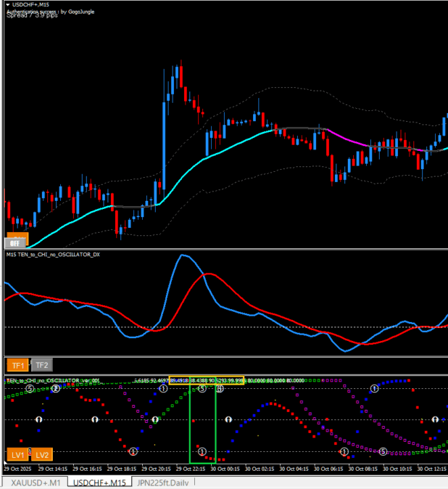
Task: Click the leftmost white arrow marker on the middle level
Action: [41, 419]
